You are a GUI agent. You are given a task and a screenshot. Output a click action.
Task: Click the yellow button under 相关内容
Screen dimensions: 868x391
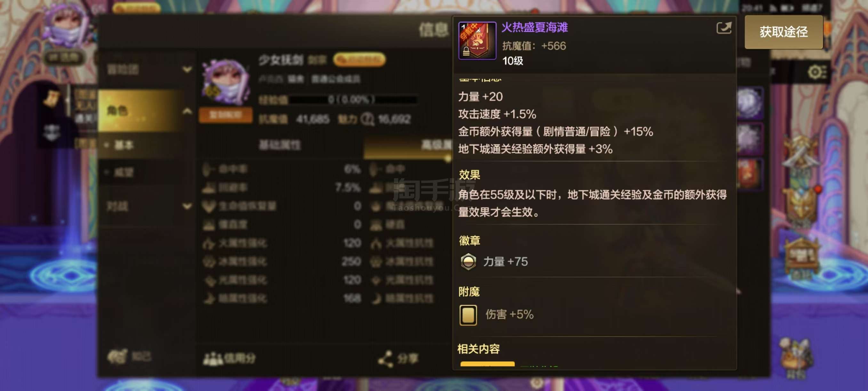coord(487,364)
